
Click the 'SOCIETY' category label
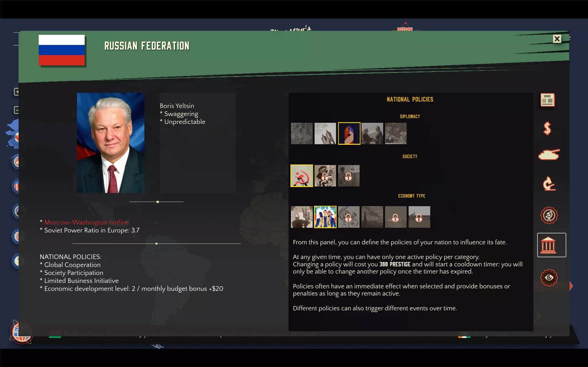point(410,157)
